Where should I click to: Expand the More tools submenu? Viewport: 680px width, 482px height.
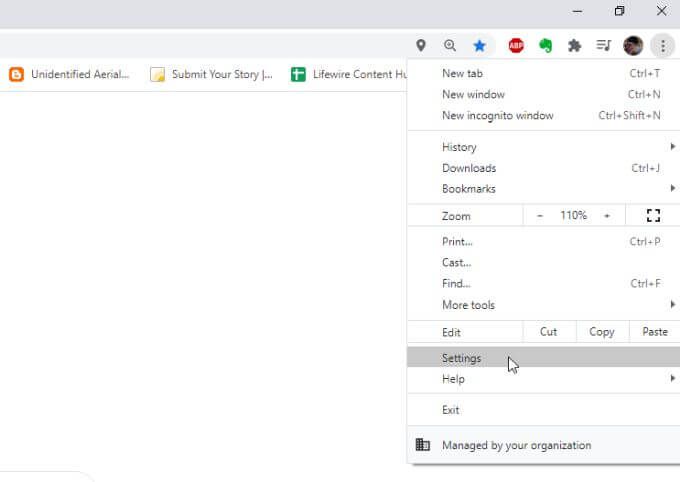(543, 305)
